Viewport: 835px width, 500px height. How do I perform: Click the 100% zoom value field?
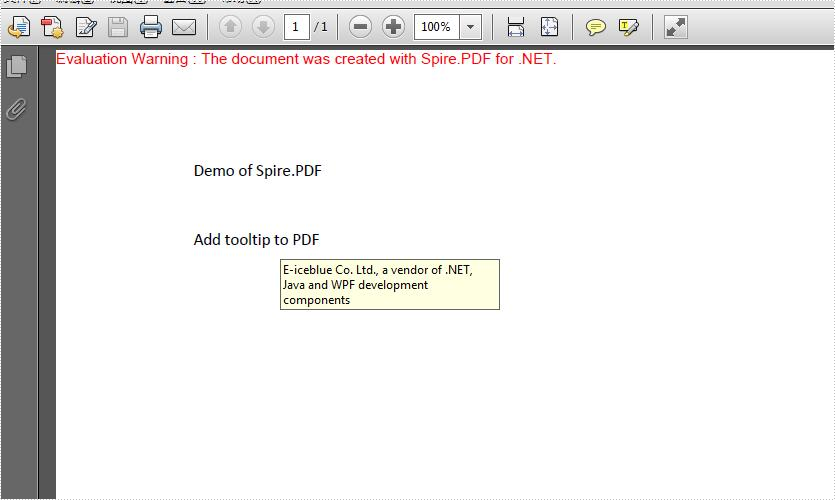click(437, 27)
